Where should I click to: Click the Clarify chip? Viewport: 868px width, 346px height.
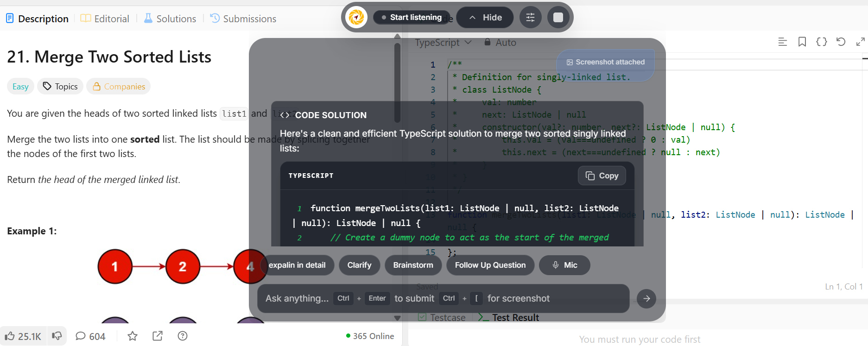pos(359,265)
